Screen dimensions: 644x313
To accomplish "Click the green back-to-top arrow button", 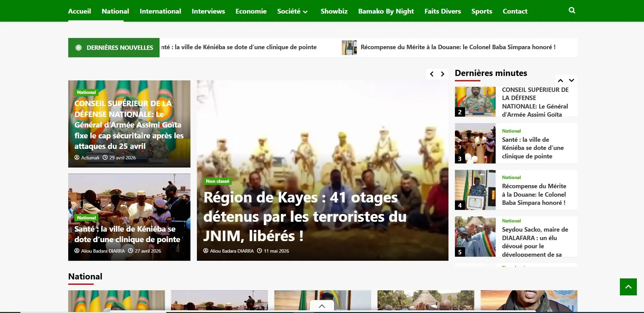I will pyautogui.click(x=628, y=287).
